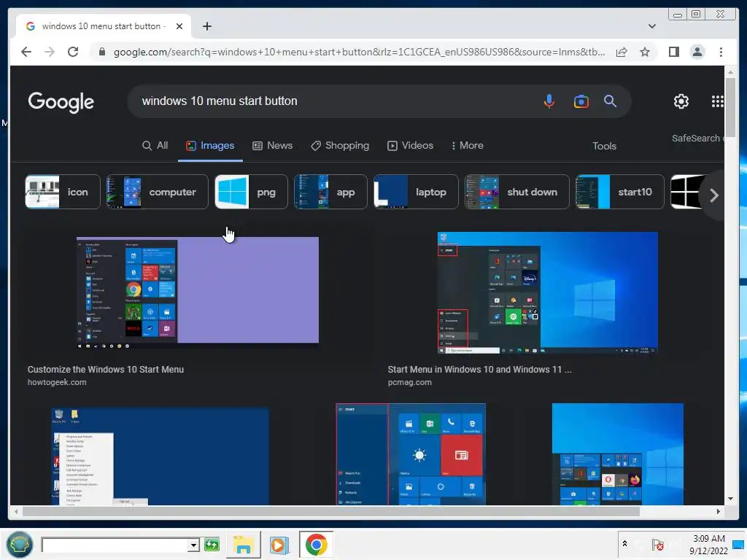Viewport: 747px width, 560px height.
Task: Visit pcmag.com source link
Action: (409, 382)
